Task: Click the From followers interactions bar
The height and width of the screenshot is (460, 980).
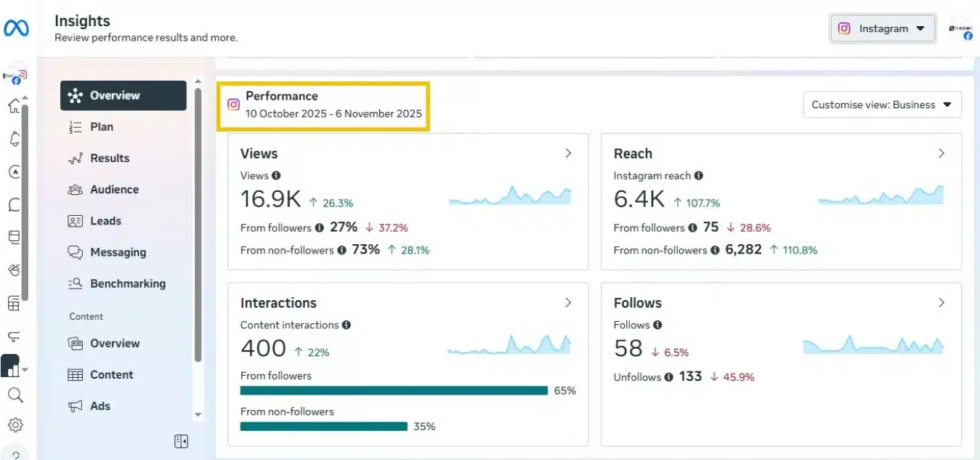Action: click(394, 390)
